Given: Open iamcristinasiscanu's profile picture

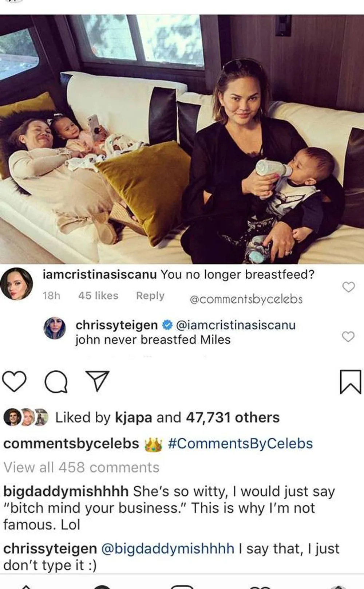Looking at the screenshot, I should (16, 284).
